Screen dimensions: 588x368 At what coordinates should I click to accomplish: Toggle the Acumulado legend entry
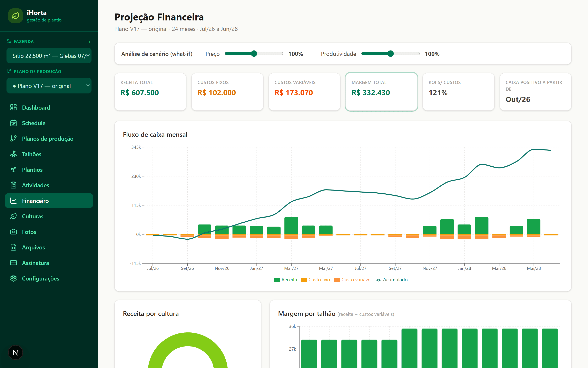click(x=392, y=280)
